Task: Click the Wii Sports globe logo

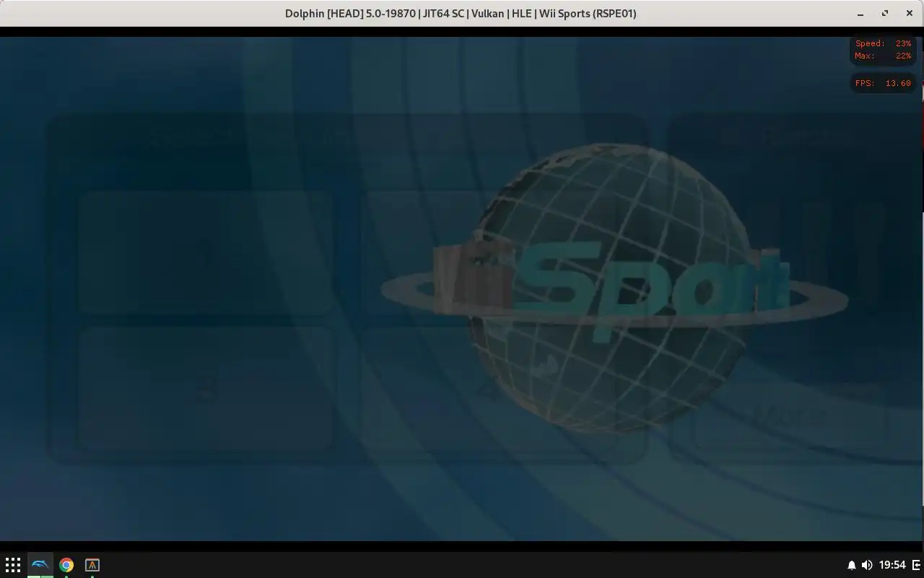Action: (x=614, y=289)
